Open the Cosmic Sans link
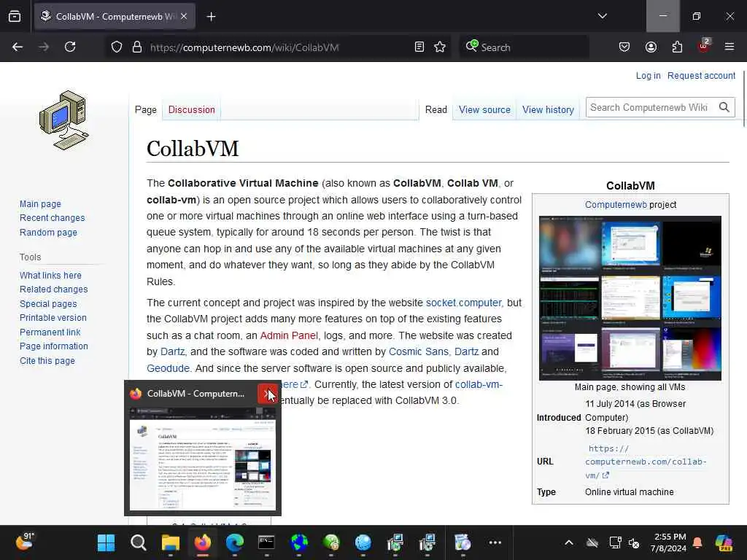Viewport: 747px width, 560px height. pos(418,352)
